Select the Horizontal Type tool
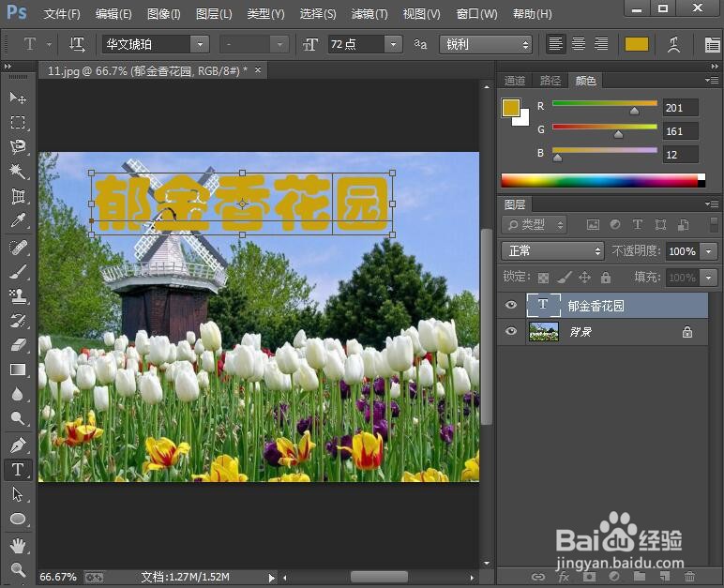 tap(18, 469)
